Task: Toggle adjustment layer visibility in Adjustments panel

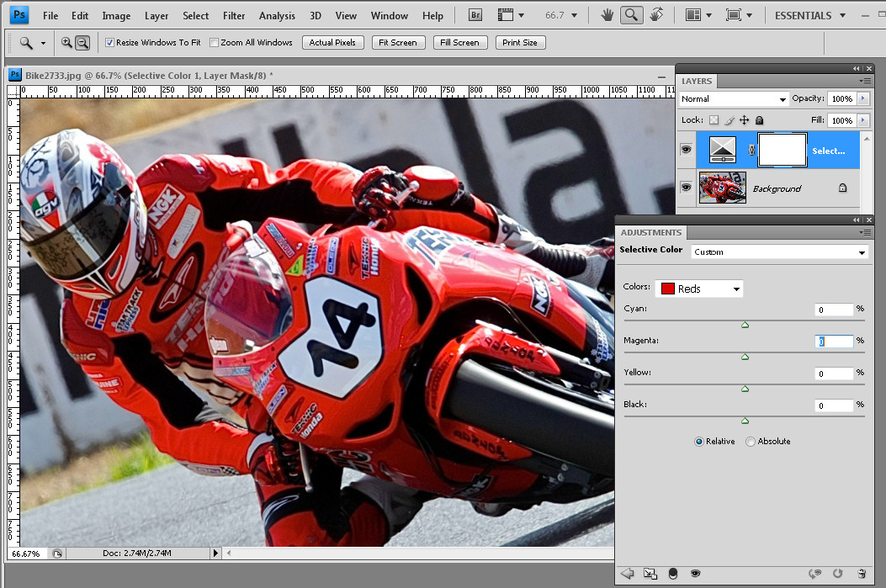Action: 696,574
